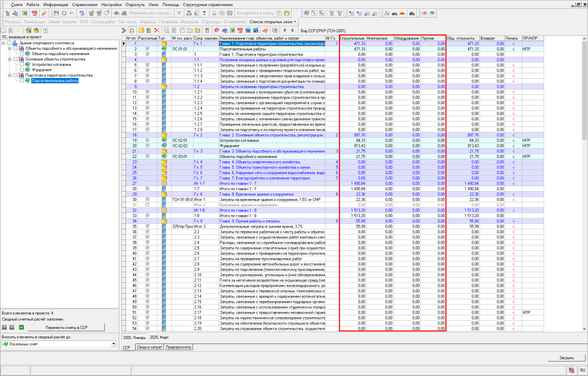Switch to the Сводка затрат tab
The image size is (588, 376).
pyautogui.click(x=149, y=347)
